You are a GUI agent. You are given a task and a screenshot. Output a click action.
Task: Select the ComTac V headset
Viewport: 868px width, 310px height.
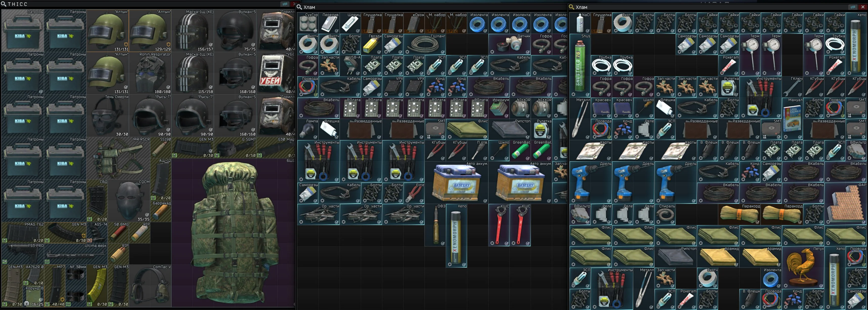point(150,286)
